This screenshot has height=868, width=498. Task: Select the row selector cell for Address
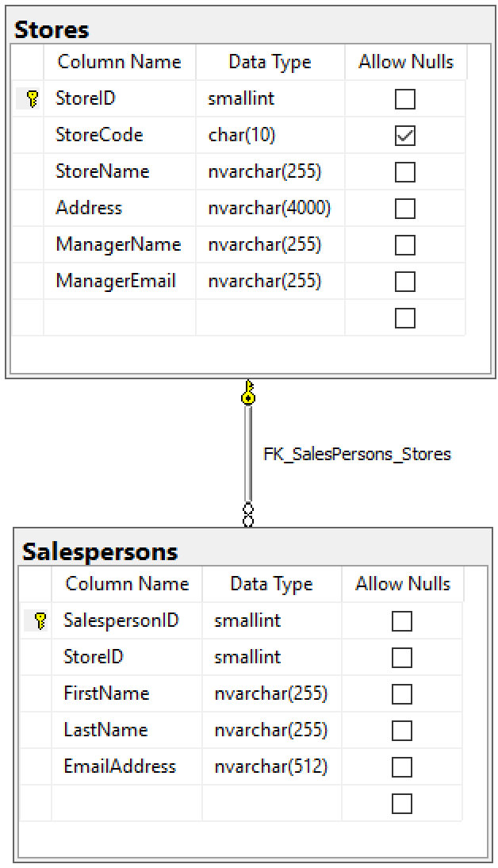click(33, 208)
